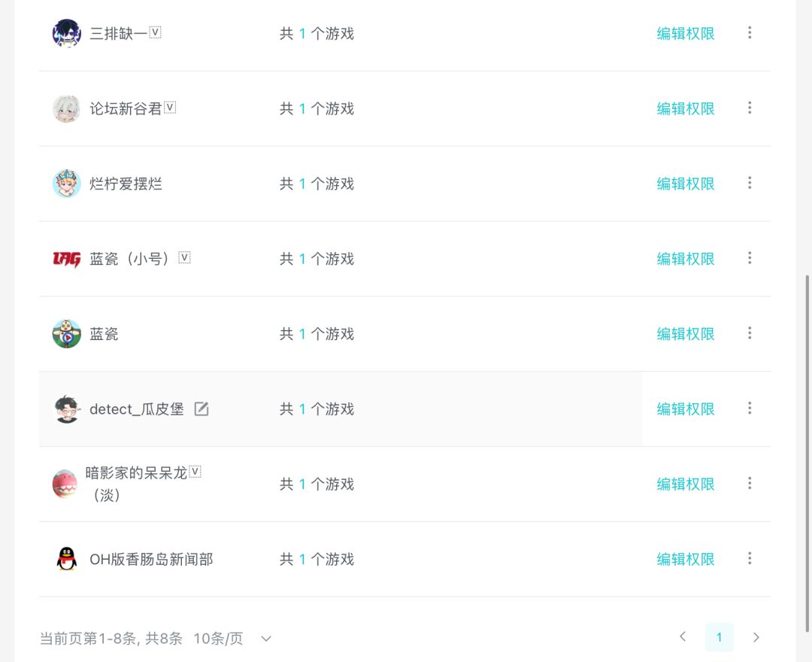Open more options for 三排缺一
This screenshot has height=662, width=812.
coord(750,33)
